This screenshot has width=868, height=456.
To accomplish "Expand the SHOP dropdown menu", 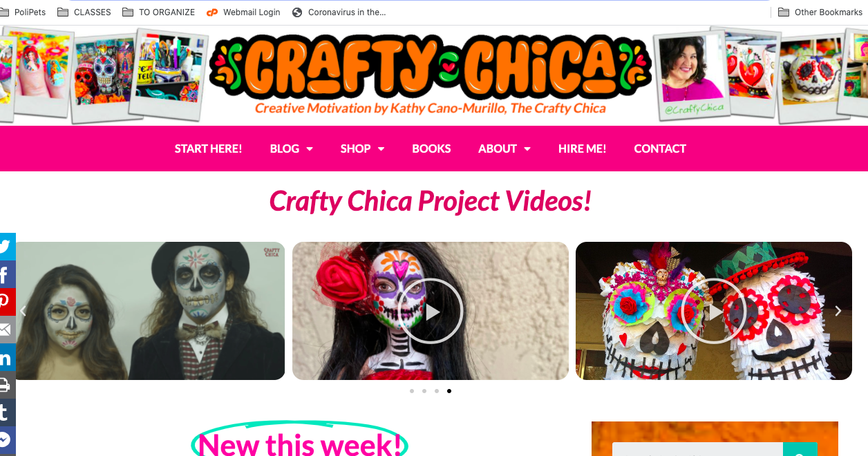I will 362,149.
